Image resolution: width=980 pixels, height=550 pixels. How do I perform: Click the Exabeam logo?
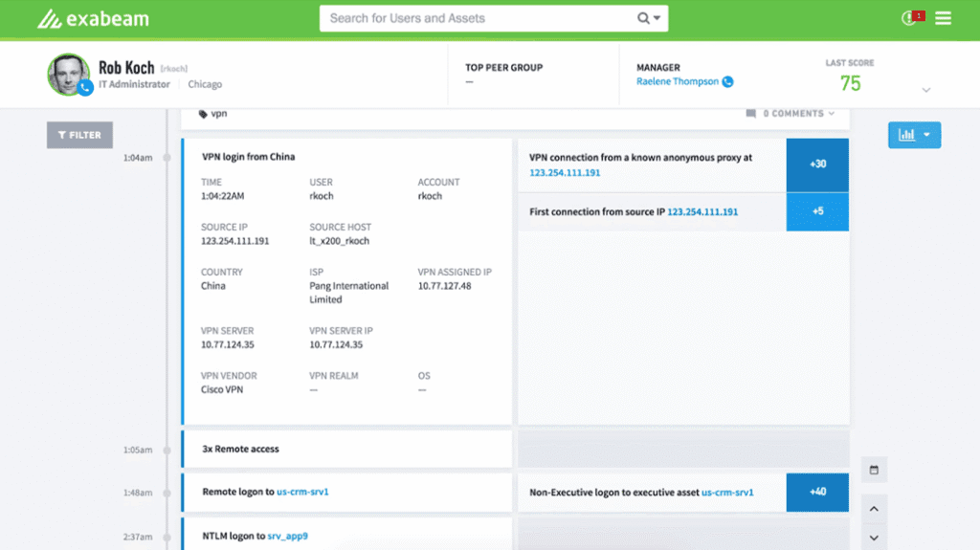(x=93, y=19)
